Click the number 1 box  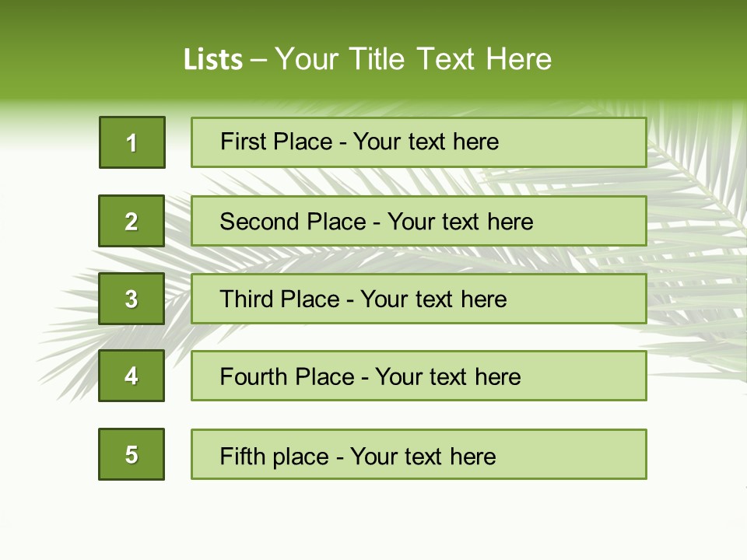132,142
